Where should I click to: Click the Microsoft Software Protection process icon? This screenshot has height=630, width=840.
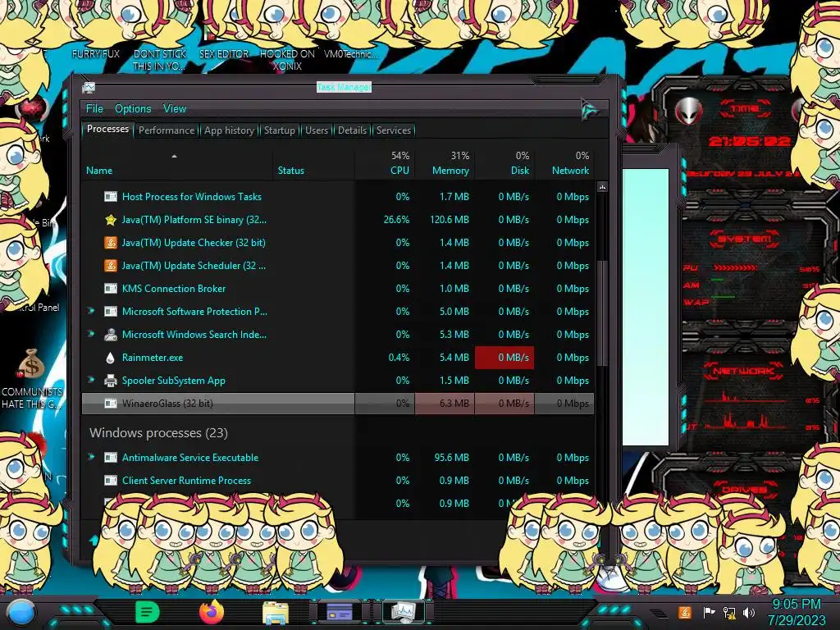[111, 312]
